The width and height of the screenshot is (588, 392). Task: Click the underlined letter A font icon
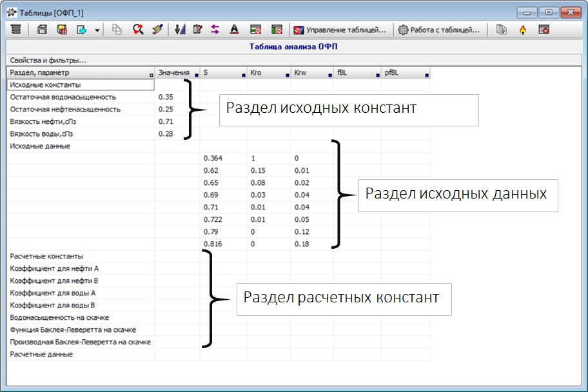coord(235,30)
